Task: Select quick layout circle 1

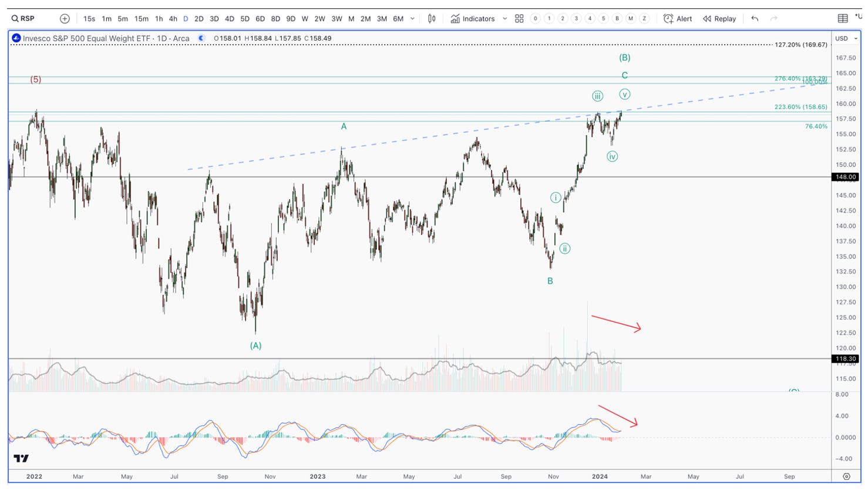Action: pos(549,19)
